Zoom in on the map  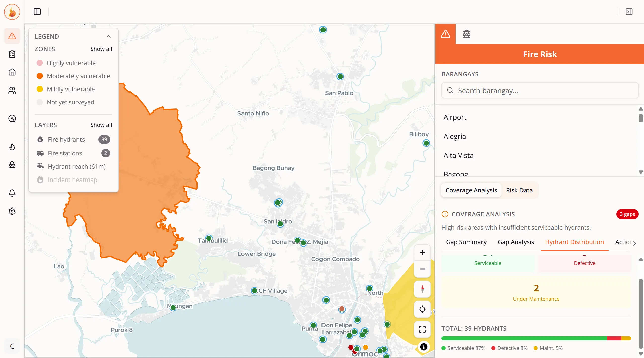tap(422, 253)
